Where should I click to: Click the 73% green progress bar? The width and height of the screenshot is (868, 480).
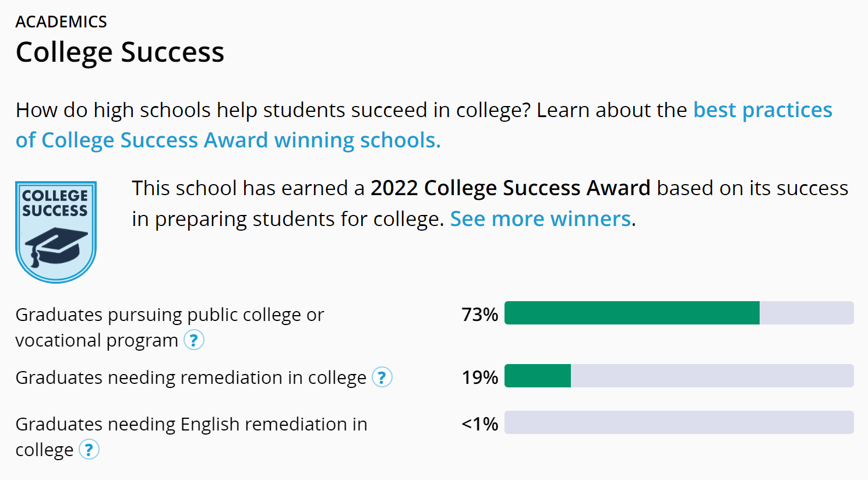coord(631,313)
